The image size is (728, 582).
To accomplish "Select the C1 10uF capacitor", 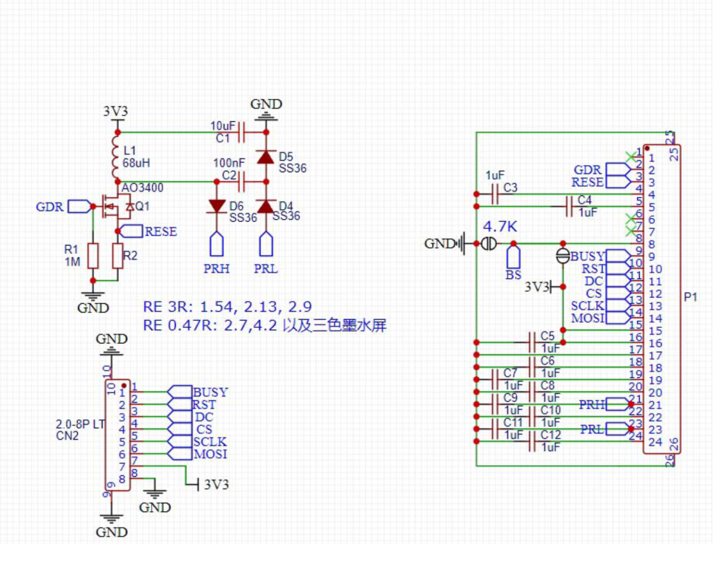I will tap(242, 132).
